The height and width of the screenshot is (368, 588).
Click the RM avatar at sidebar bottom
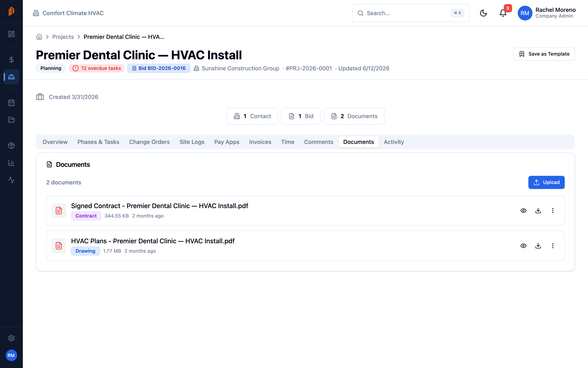pyautogui.click(x=11, y=355)
